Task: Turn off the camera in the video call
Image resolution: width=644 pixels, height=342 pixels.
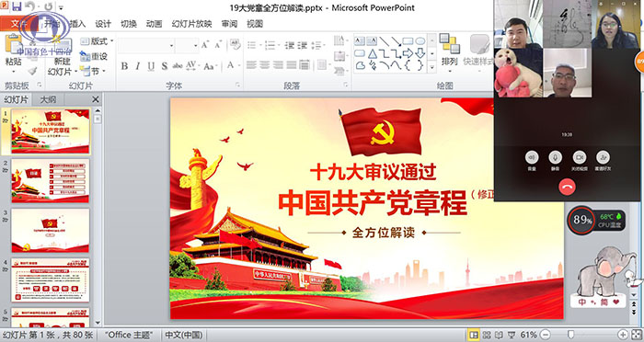Action: (579, 157)
